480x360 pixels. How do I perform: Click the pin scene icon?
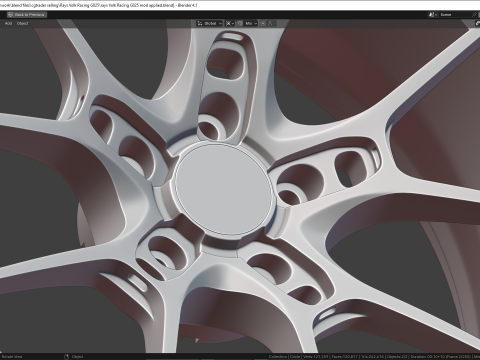tap(475, 15)
